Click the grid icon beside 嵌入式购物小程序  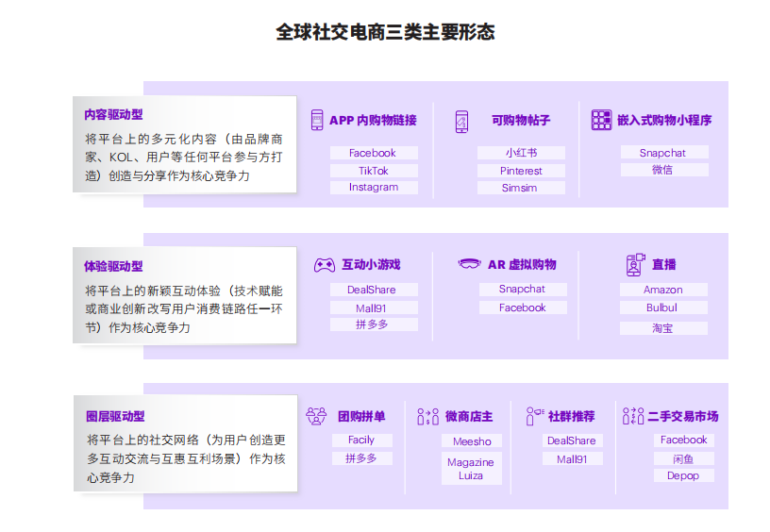point(601,120)
